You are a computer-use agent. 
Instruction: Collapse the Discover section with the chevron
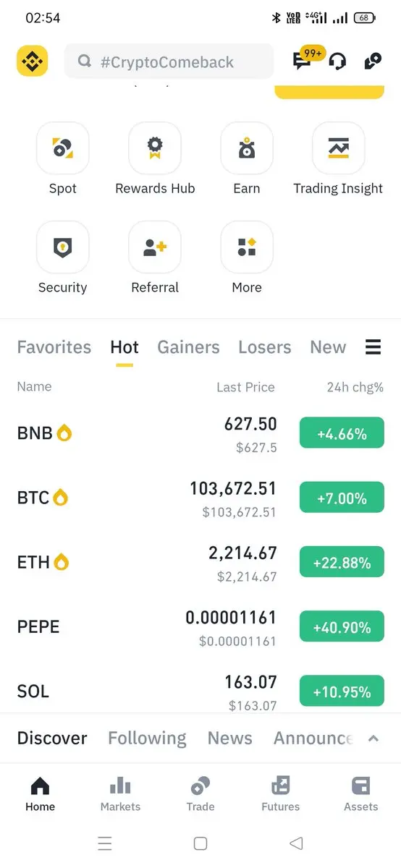(x=373, y=739)
